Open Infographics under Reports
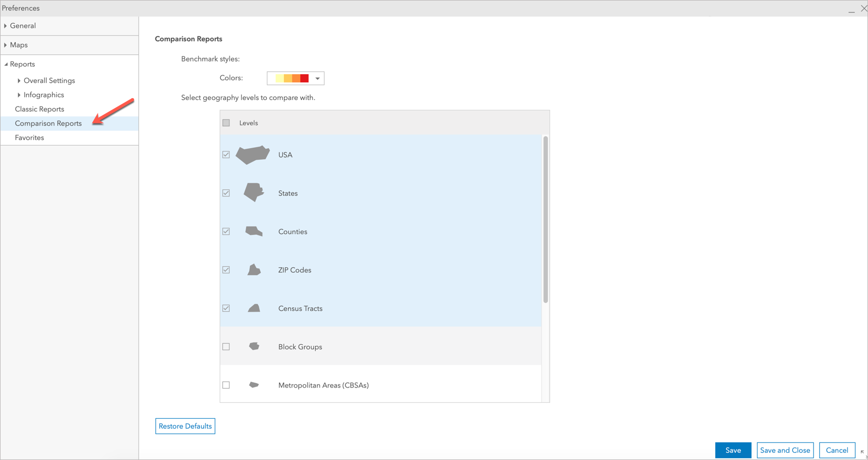Viewport: 868px width, 460px height. [x=44, y=95]
